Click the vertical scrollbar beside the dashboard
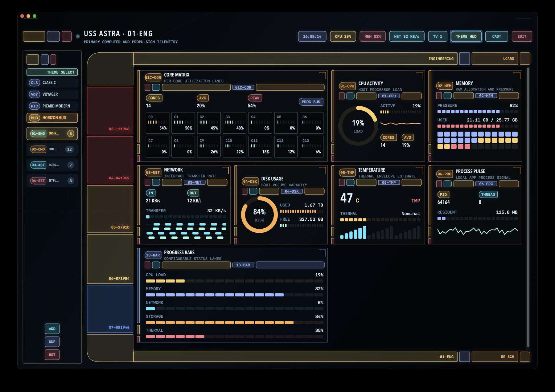Viewport: 555px width, 392px height. click(x=528, y=207)
